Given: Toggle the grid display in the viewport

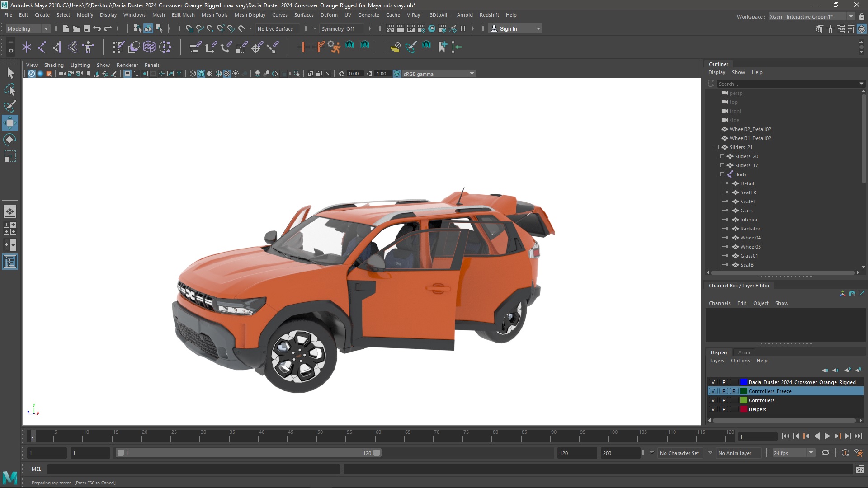Looking at the screenshot, I should coord(127,74).
